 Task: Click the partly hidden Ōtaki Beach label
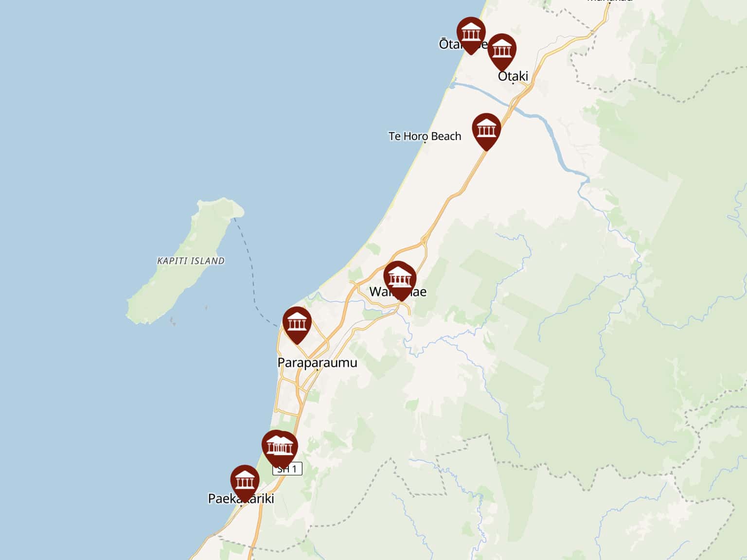coord(463,44)
